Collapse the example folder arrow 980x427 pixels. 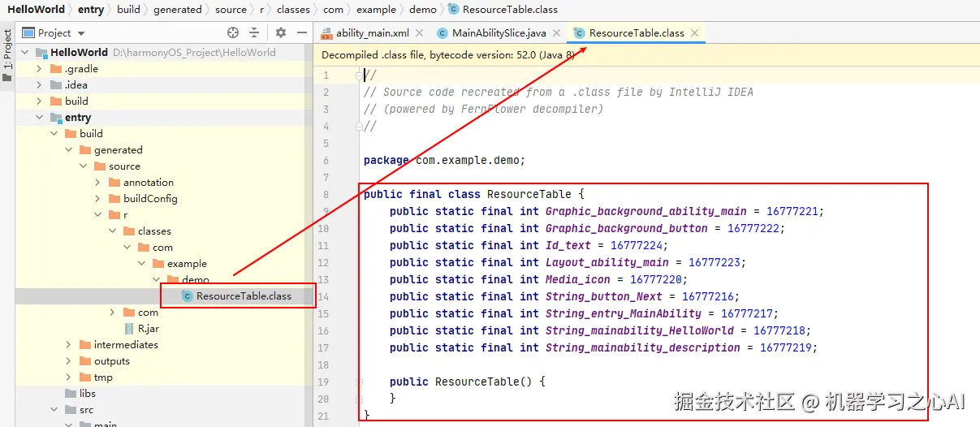[x=141, y=264]
